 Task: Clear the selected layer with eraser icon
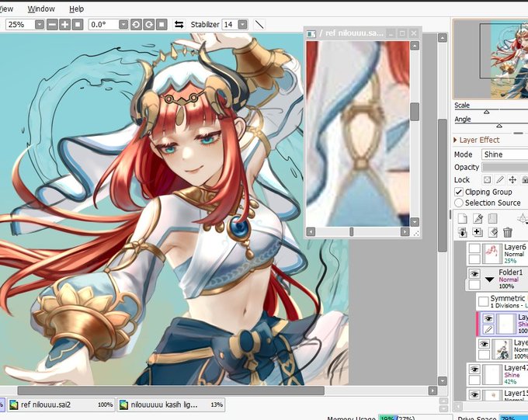492,232
